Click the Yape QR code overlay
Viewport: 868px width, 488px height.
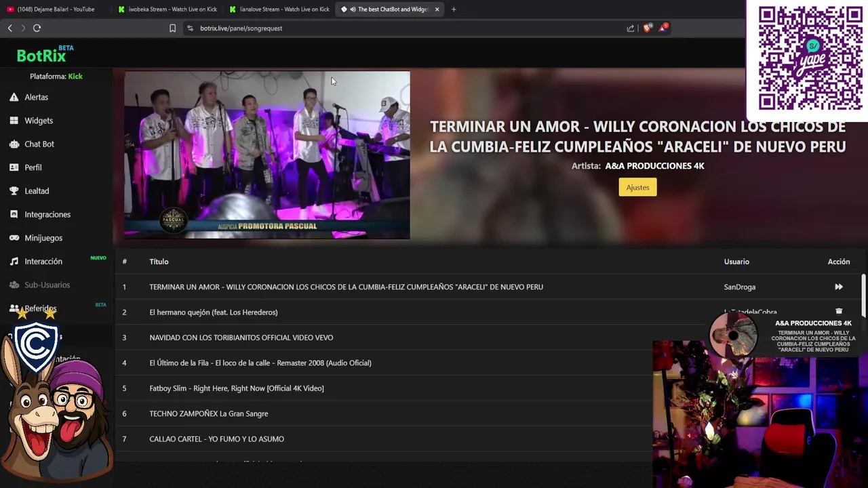[810, 58]
